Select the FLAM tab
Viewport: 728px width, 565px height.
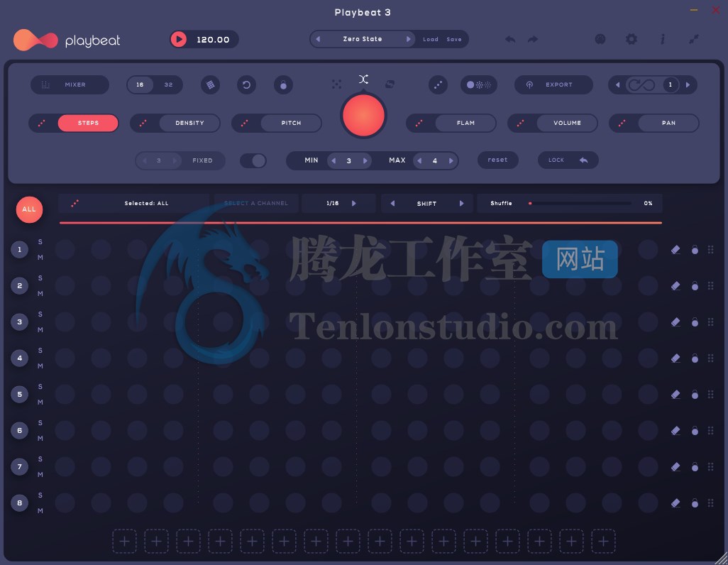pos(465,123)
